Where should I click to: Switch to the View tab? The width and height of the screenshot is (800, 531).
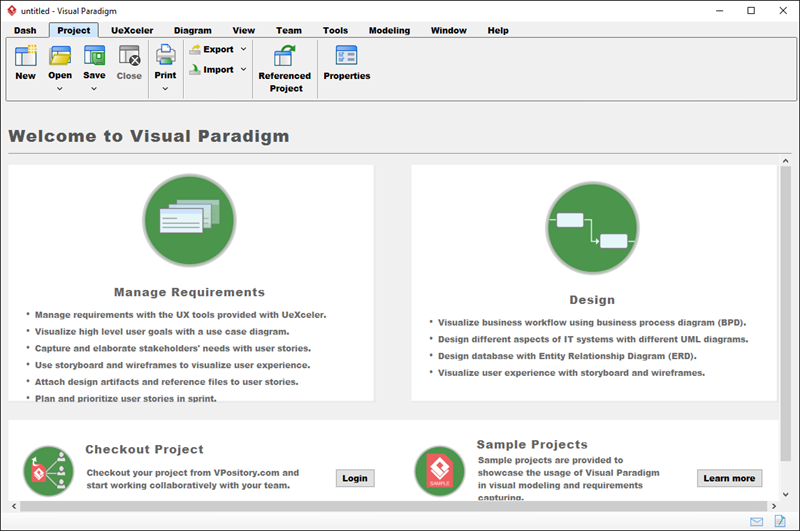[x=243, y=31]
